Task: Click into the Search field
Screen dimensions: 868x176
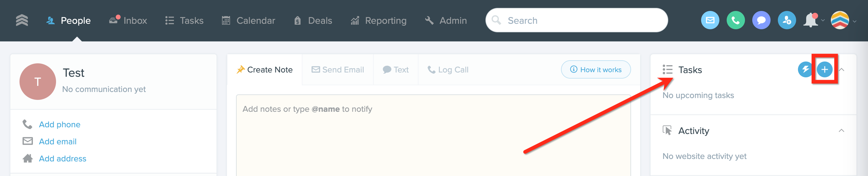Action: pos(577,21)
